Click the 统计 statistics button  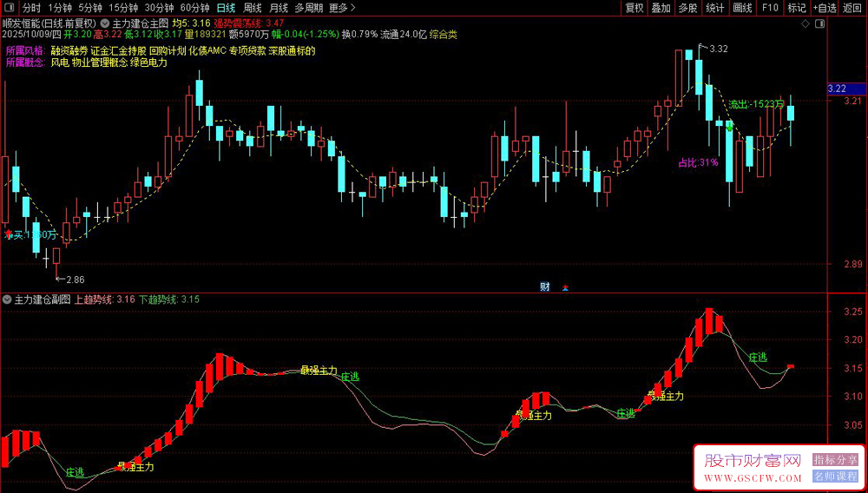[715, 8]
